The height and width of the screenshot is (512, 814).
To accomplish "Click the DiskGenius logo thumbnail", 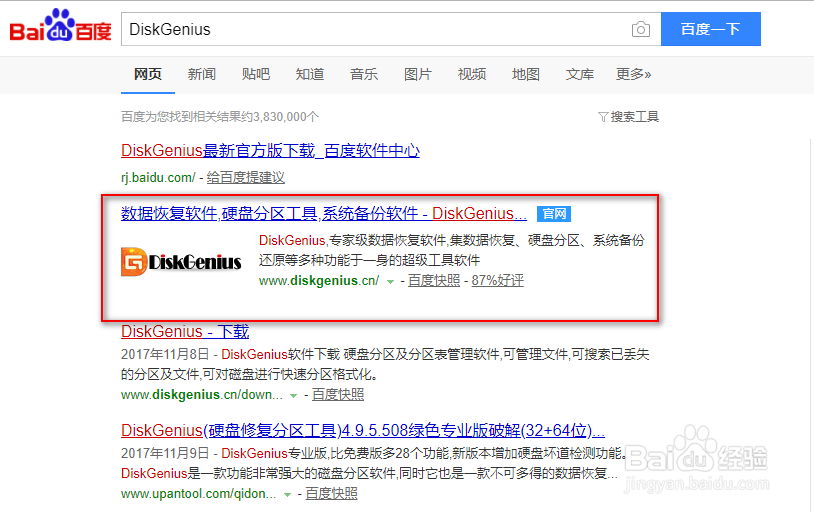I will point(181,261).
